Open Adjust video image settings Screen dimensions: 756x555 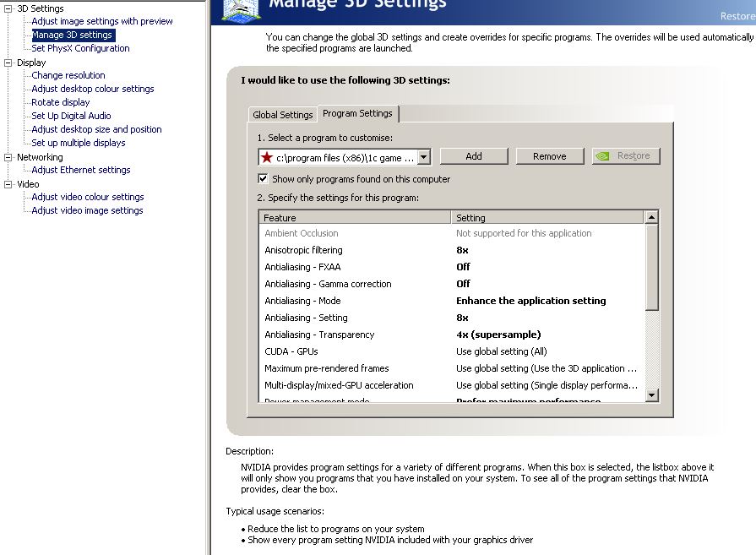pyautogui.click(x=87, y=210)
